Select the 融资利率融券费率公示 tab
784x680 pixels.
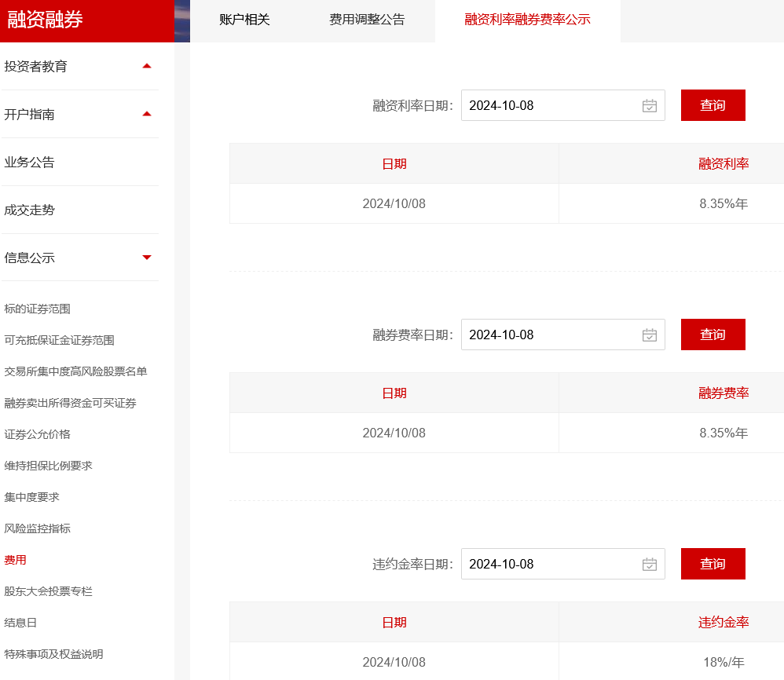(x=527, y=21)
